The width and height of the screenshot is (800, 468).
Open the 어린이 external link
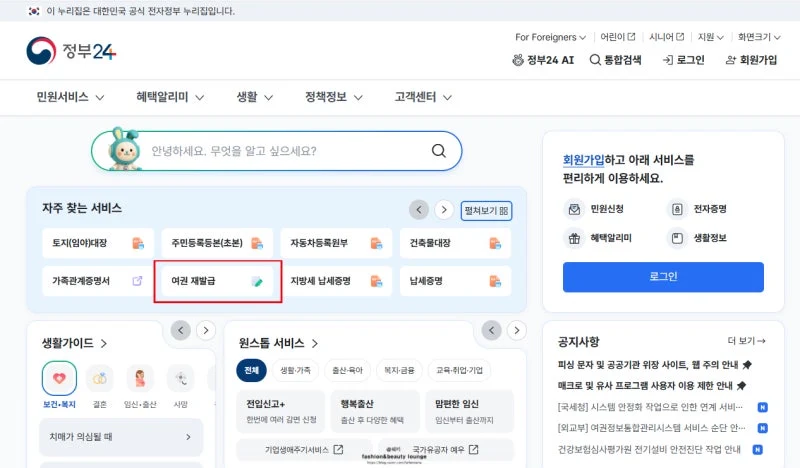[617, 37]
